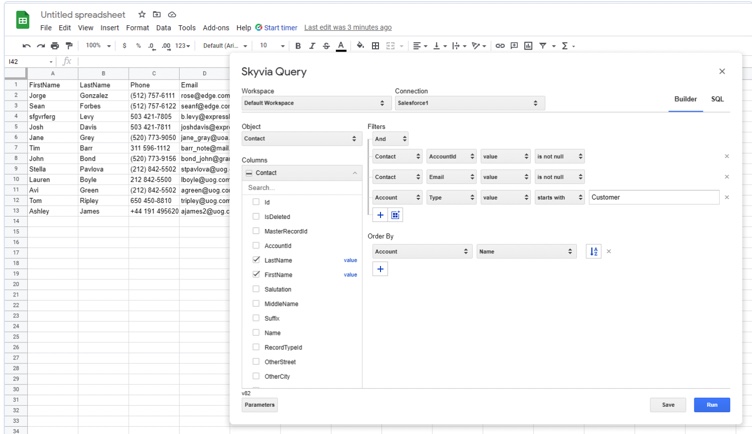Screen dimensions: 752x434
Task: Open the Parameters button
Action: coord(259,405)
